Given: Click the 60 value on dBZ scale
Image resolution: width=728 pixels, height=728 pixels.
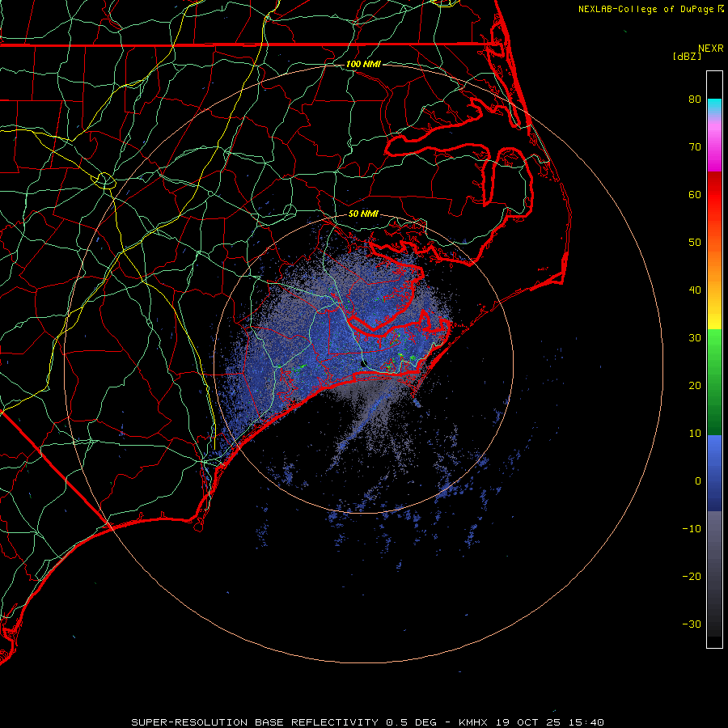Looking at the screenshot, I should (695, 194).
